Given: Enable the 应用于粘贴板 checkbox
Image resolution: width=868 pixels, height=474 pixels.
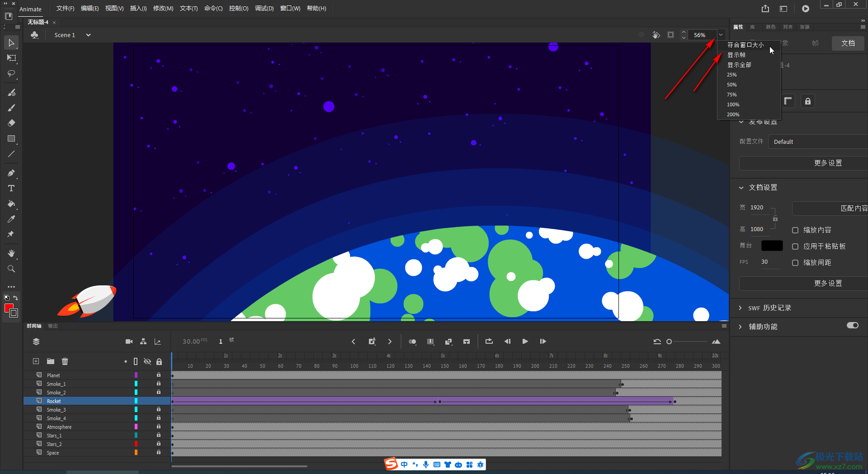Looking at the screenshot, I should tap(795, 246).
